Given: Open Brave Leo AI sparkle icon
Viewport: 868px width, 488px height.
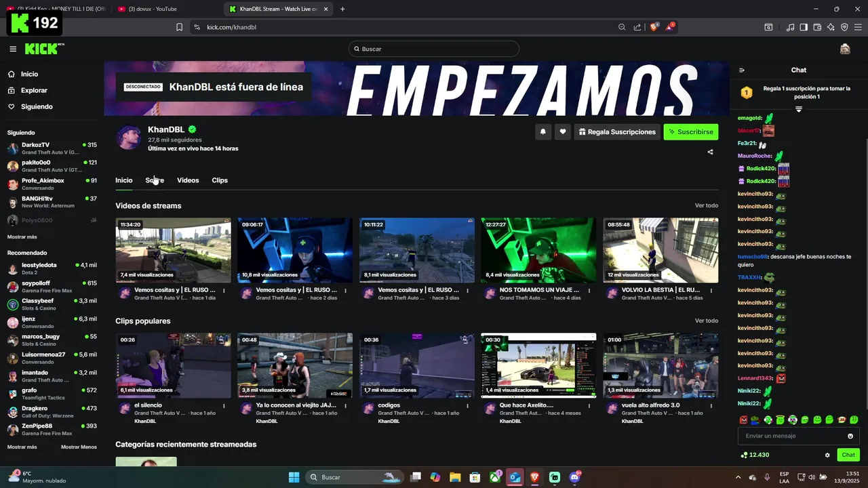Looking at the screenshot, I should pos(831,27).
